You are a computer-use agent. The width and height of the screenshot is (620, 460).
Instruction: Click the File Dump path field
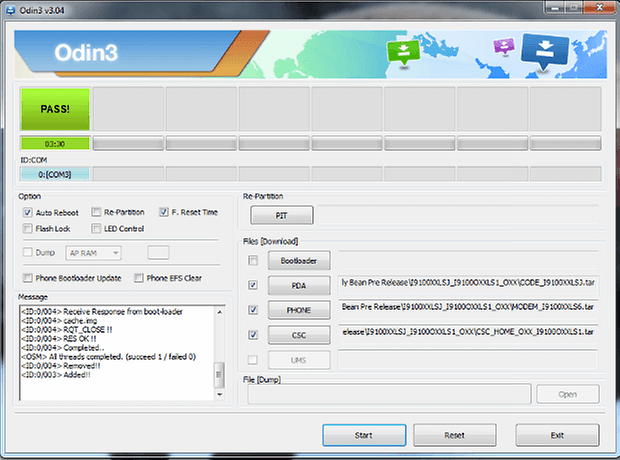[x=389, y=394]
